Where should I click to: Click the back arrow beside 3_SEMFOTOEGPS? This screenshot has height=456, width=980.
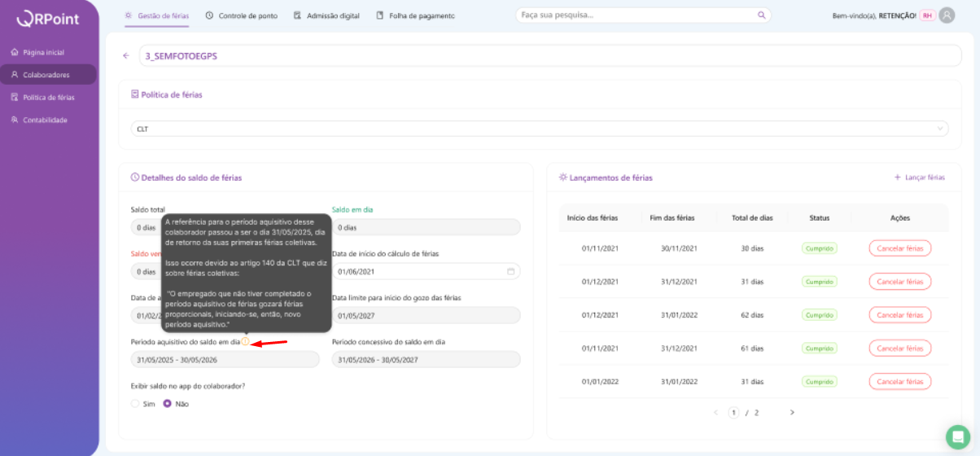(126, 56)
